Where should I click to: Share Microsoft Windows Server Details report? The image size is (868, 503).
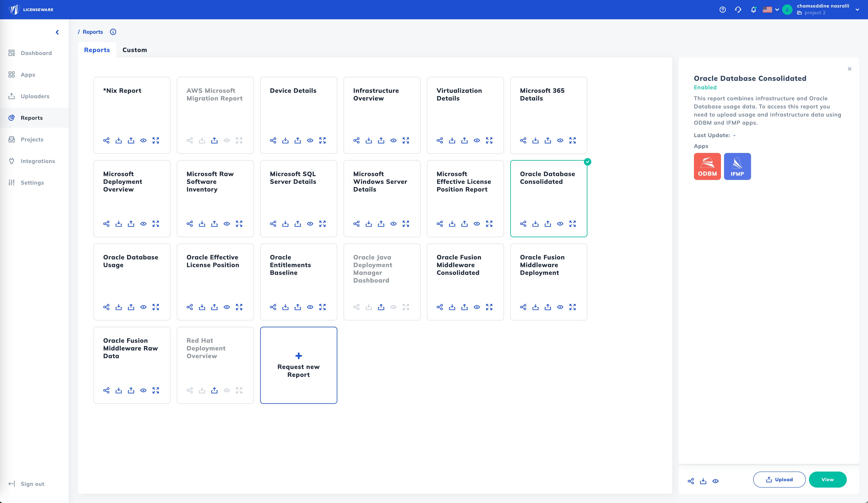(356, 224)
